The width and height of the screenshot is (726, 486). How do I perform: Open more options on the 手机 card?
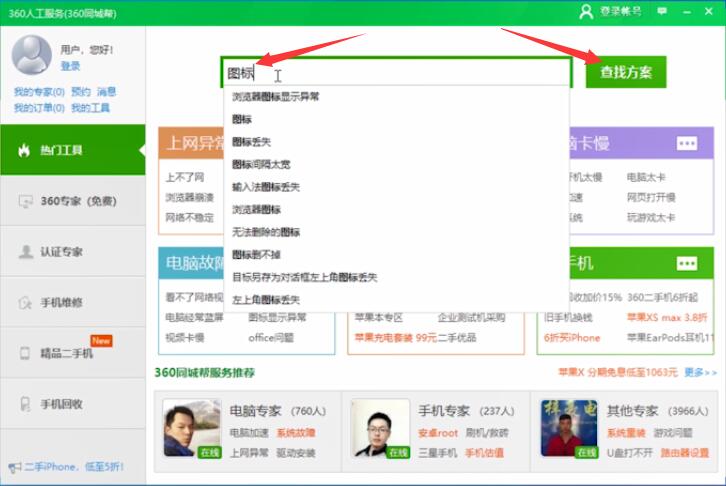687,264
